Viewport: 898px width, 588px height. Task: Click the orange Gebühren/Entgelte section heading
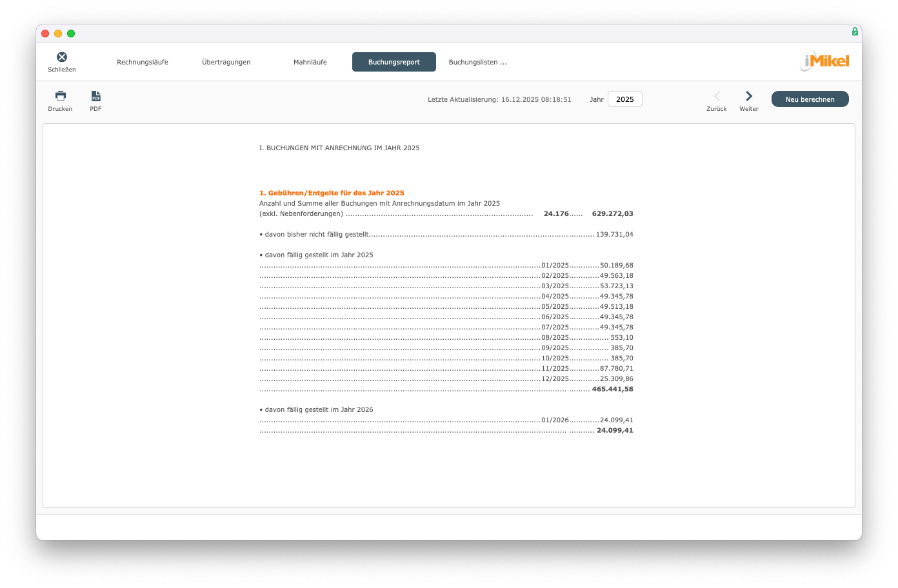pos(332,193)
